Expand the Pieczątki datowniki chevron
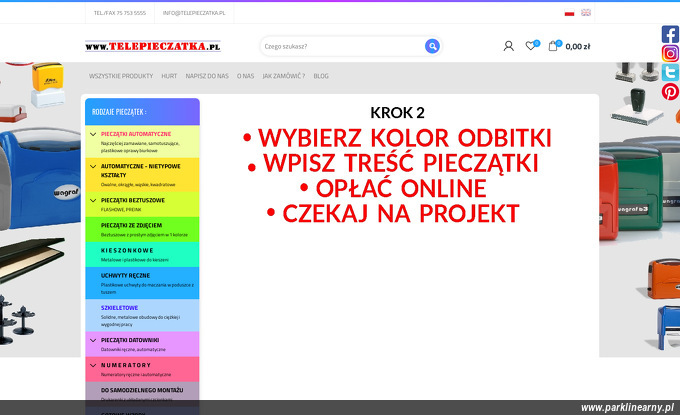Image resolution: width=680 pixels, height=415 pixels. (93, 340)
